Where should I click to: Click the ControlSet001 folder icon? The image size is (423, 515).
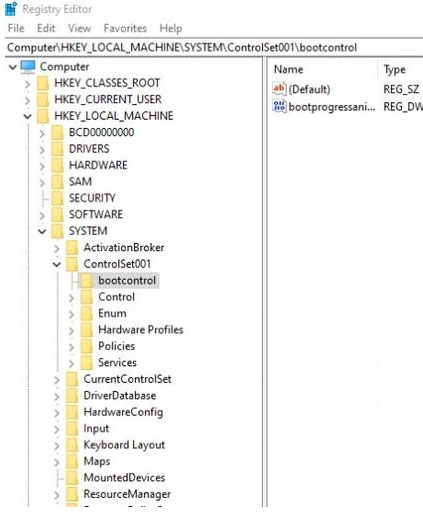[x=72, y=264]
